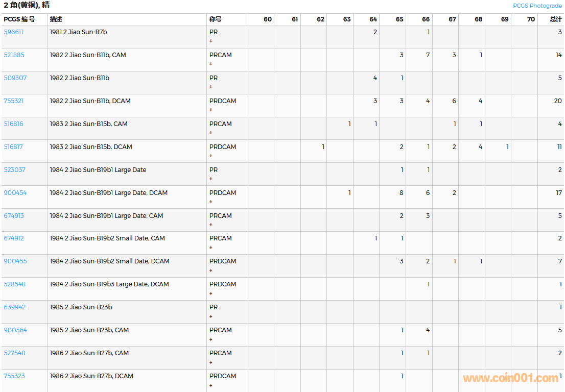Expand plus under 1986 B27b PRDCAM
Screen dimensions: 565x392
[211, 385]
